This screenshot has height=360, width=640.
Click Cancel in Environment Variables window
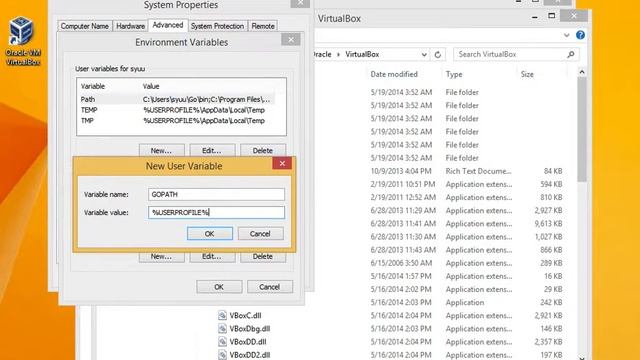pos(270,287)
